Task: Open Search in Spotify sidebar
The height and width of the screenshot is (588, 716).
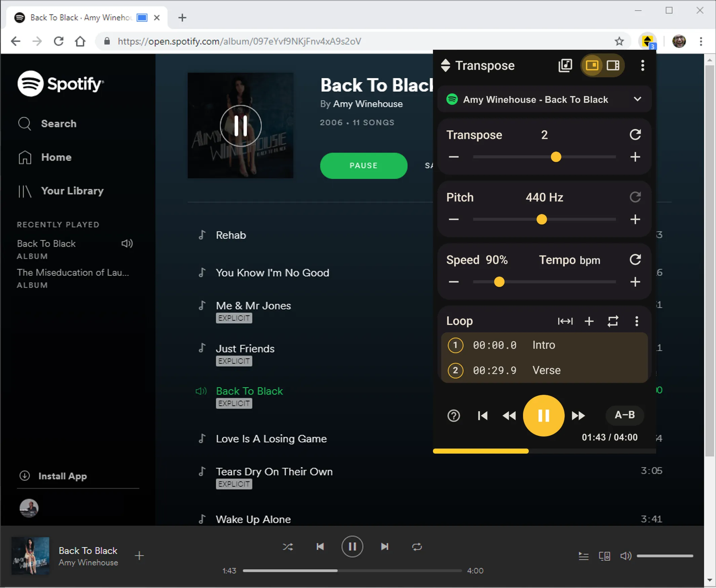Action: pos(47,124)
